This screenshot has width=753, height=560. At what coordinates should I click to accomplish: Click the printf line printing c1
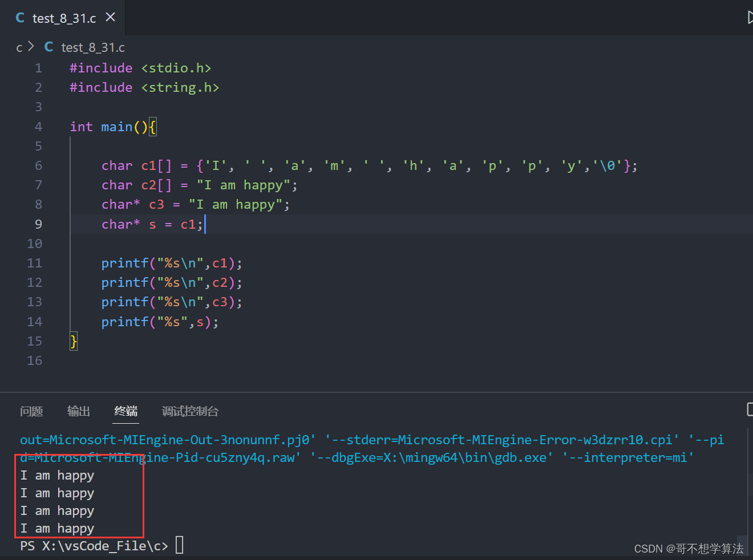click(x=172, y=263)
